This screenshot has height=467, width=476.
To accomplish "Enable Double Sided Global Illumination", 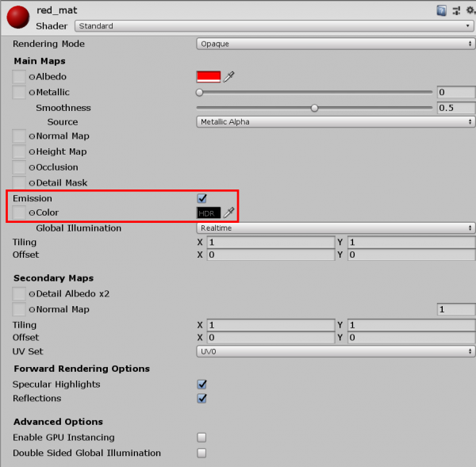I will click(202, 453).
